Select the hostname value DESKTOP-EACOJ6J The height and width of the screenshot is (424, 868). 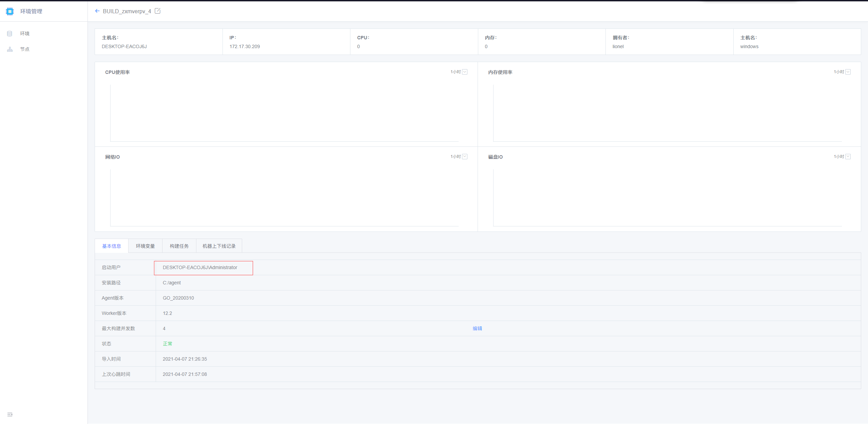point(124,46)
